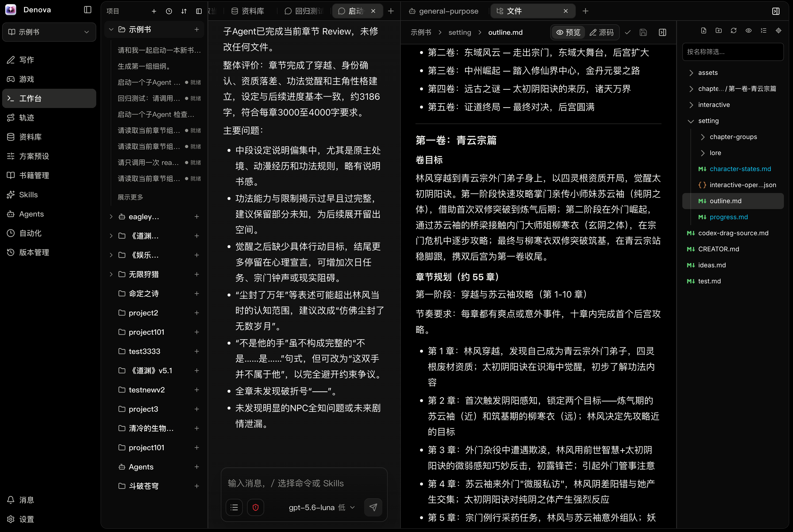Open character-states.md file

[740, 169]
